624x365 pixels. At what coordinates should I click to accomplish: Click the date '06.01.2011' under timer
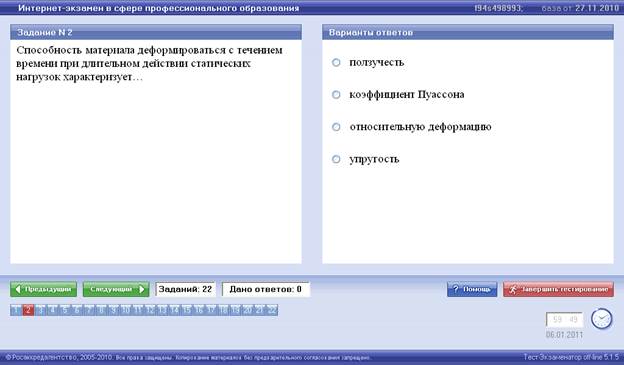(564, 335)
